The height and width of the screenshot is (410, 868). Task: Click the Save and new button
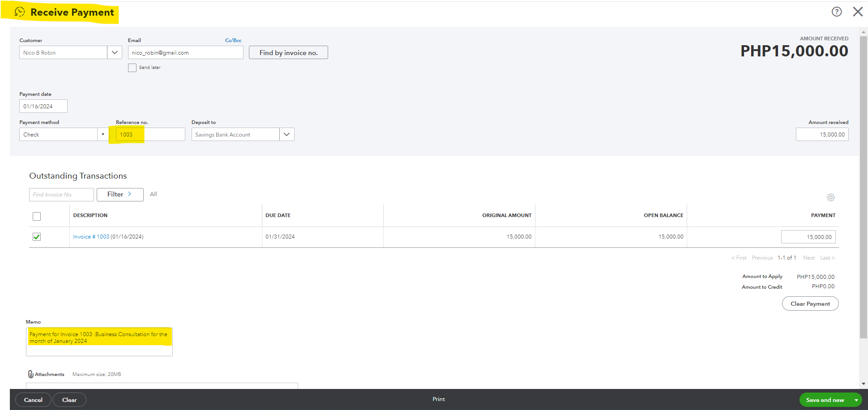pos(825,400)
